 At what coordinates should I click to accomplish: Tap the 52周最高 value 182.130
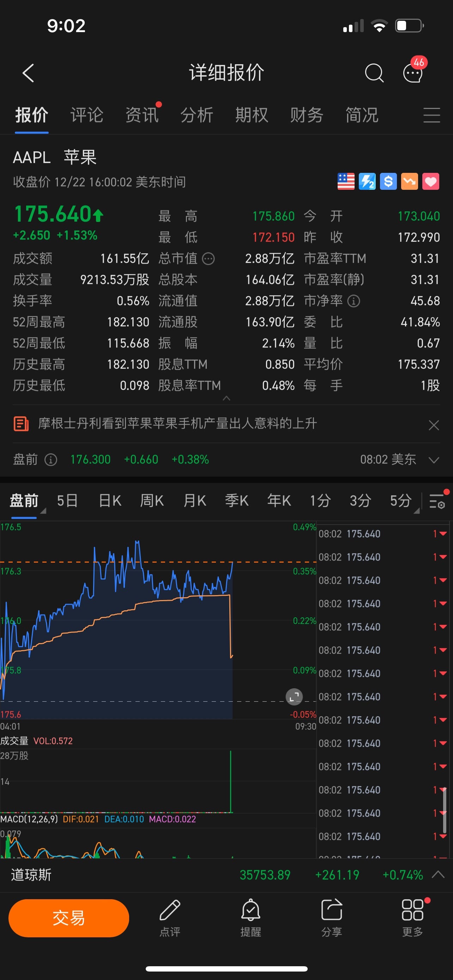[128, 322]
